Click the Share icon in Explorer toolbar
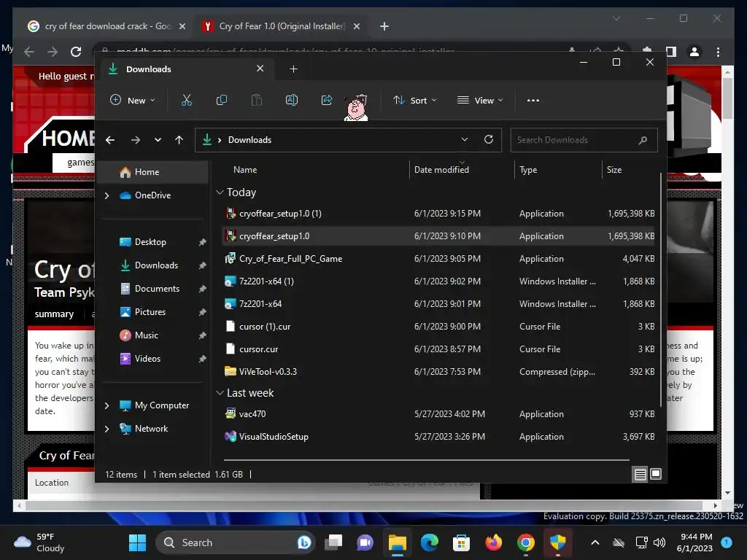The height and width of the screenshot is (560, 747). [x=327, y=100]
